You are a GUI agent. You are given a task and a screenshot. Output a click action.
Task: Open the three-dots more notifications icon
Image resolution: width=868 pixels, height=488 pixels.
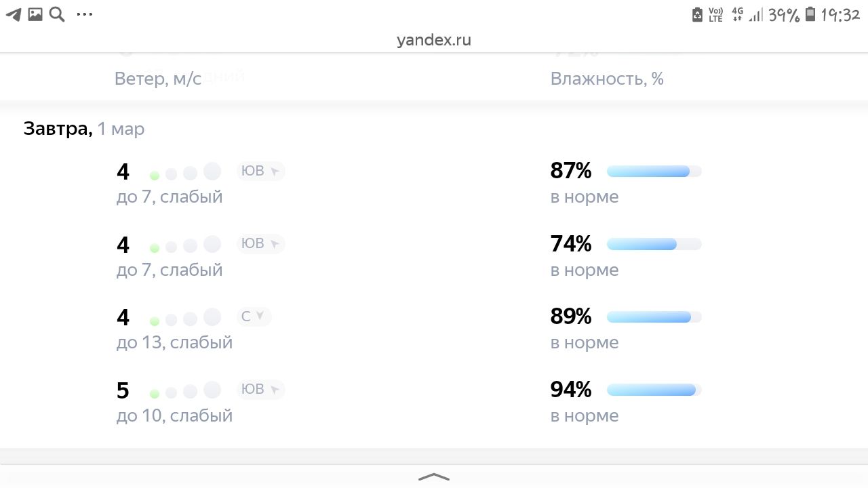click(85, 14)
